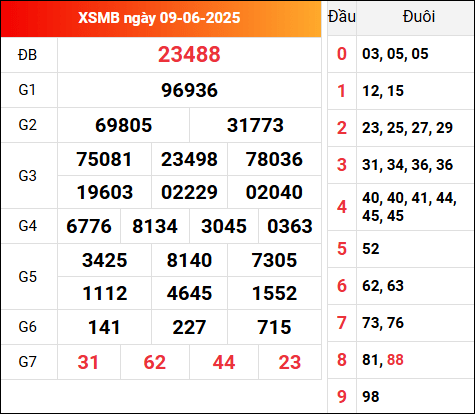Click head digit 3 in Đầu column
This screenshot has height=414, width=475.
(x=342, y=165)
